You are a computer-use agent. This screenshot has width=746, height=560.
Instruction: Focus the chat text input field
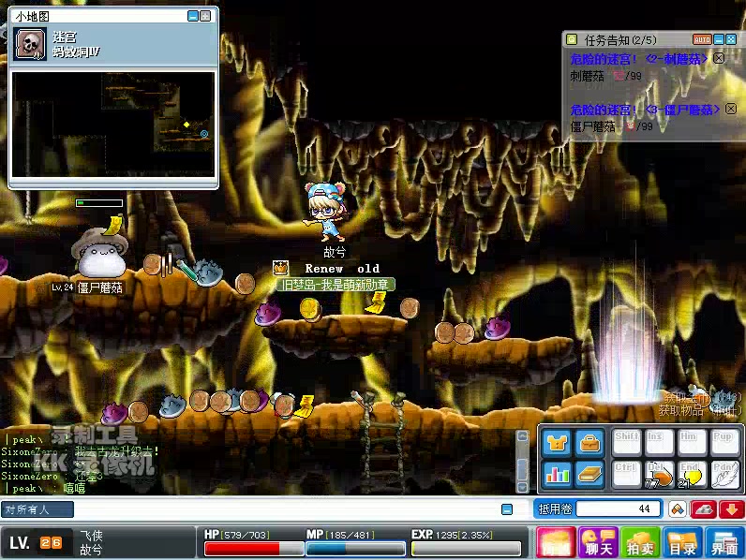pyautogui.click(x=287, y=509)
